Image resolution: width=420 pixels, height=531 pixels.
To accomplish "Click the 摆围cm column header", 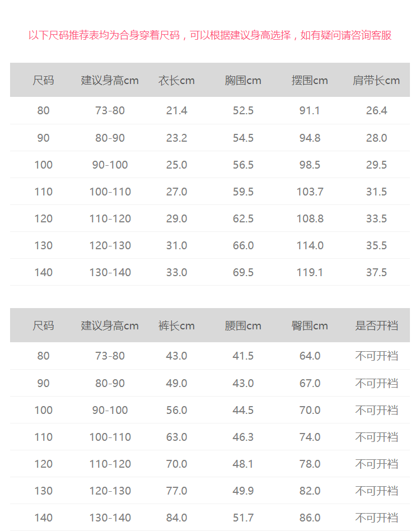I will click(x=310, y=81).
